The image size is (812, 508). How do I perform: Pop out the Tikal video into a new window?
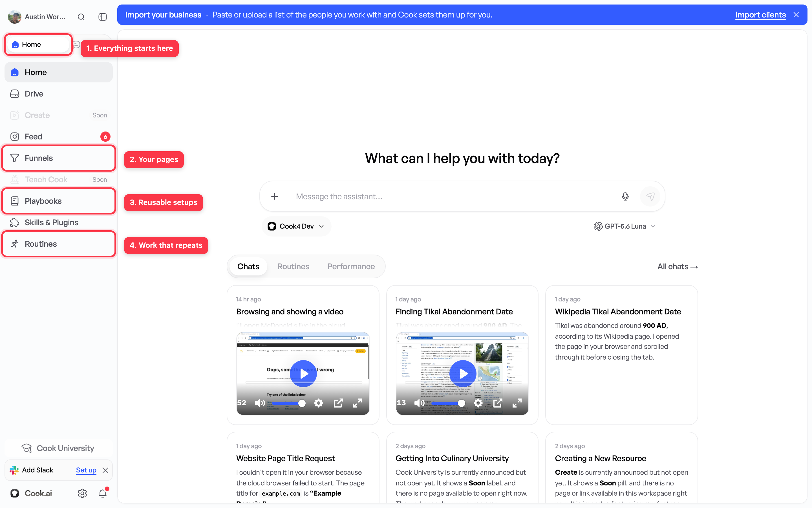(x=498, y=403)
